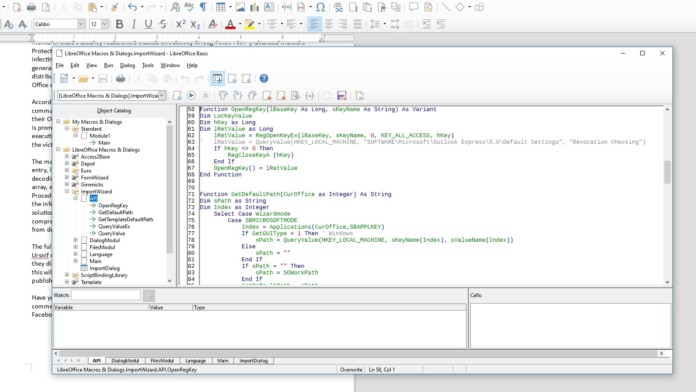The image size is (696, 392).
Task: Click the Object Catalog toolbar icon
Action: [217, 79]
